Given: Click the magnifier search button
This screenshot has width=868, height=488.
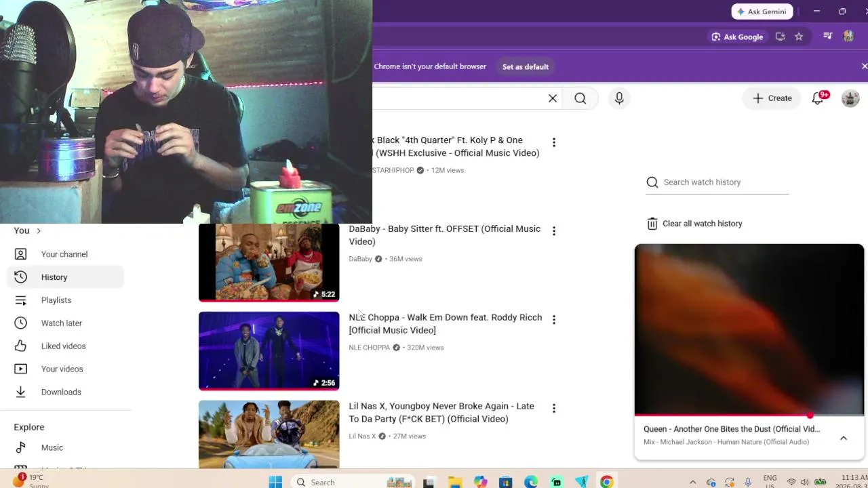Looking at the screenshot, I should (580, 98).
